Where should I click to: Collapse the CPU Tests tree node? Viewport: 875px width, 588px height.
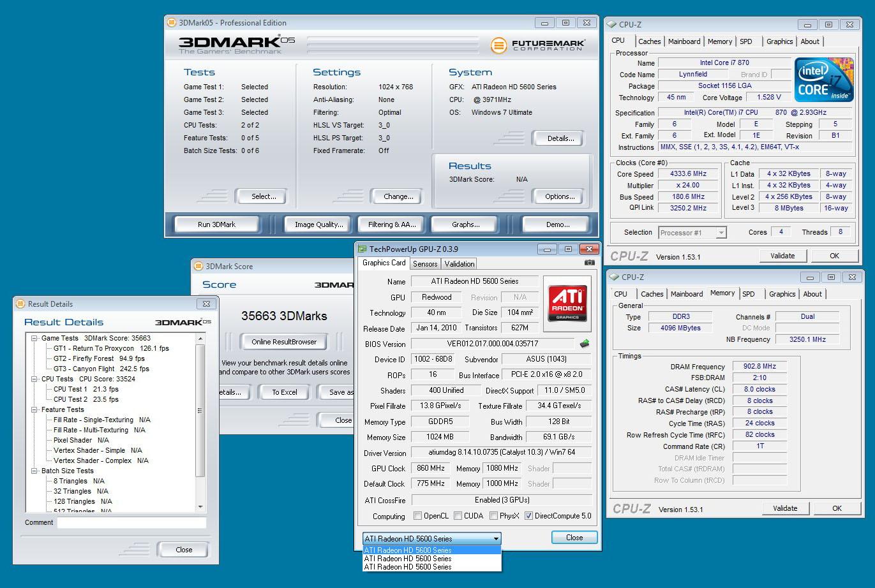(35, 379)
